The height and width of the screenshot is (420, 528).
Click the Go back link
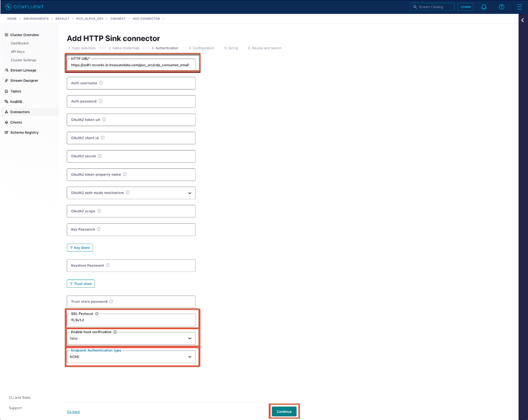pos(73,412)
